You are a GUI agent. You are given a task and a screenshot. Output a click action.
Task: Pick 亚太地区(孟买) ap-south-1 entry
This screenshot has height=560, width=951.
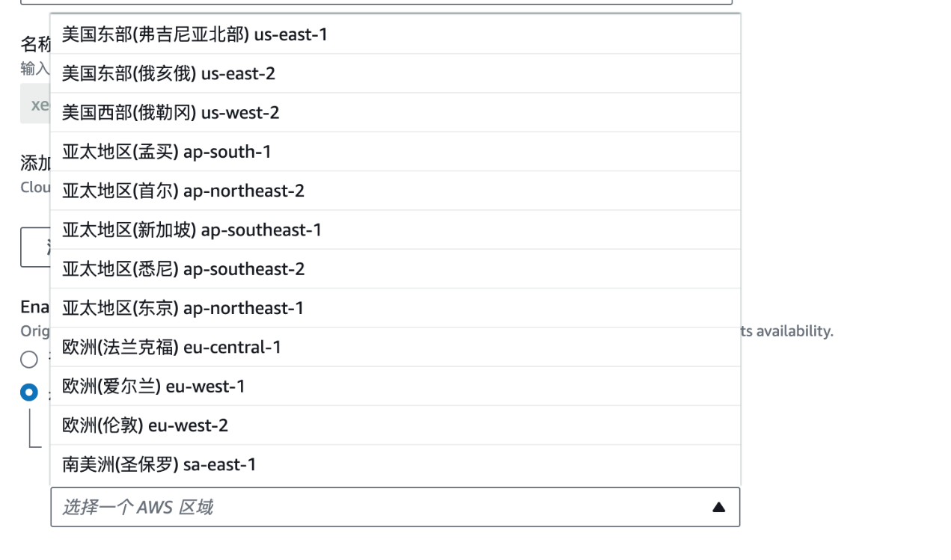395,152
